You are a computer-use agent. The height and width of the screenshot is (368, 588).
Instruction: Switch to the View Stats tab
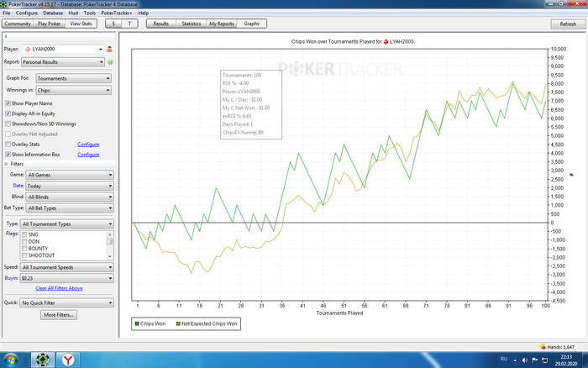[x=81, y=24]
